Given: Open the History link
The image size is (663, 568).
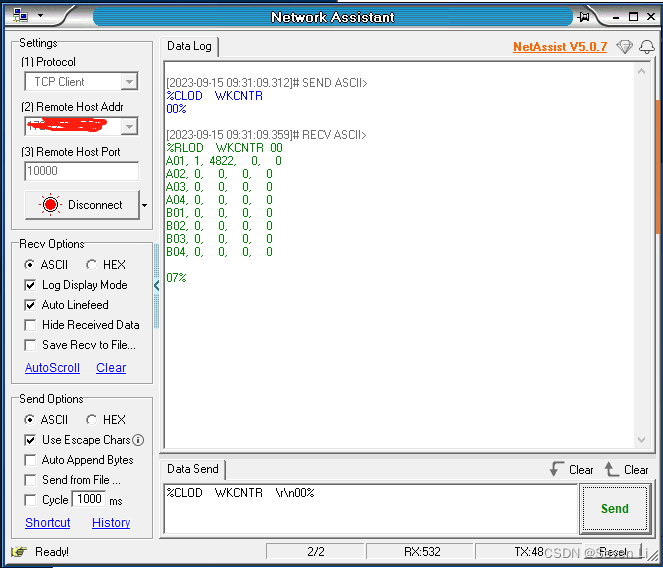Looking at the screenshot, I should pyautogui.click(x=111, y=522).
